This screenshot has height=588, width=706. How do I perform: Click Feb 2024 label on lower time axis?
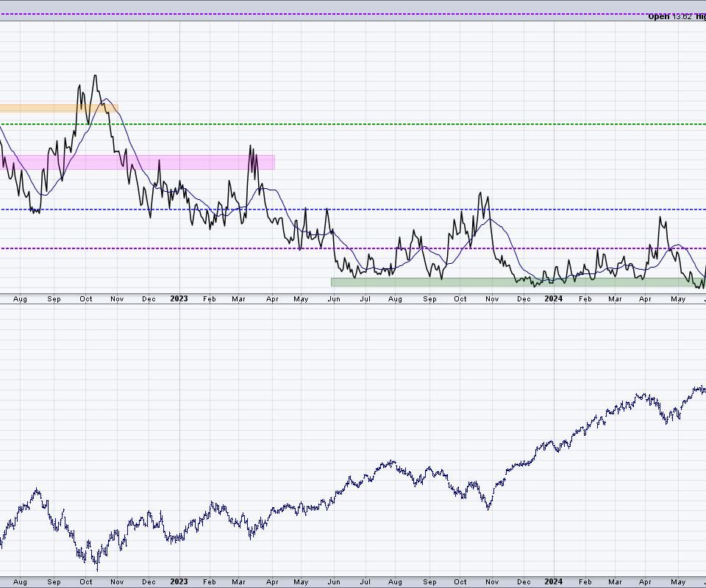[x=585, y=581]
